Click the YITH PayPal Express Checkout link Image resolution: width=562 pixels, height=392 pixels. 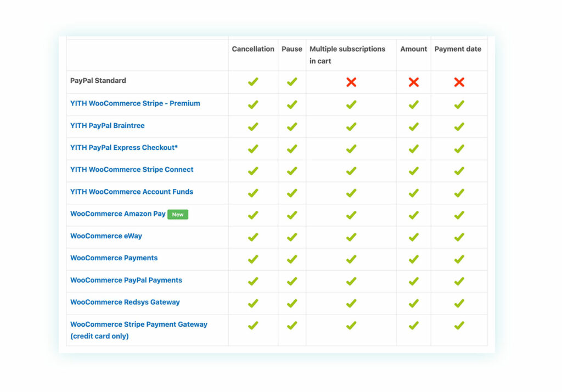[x=125, y=148]
